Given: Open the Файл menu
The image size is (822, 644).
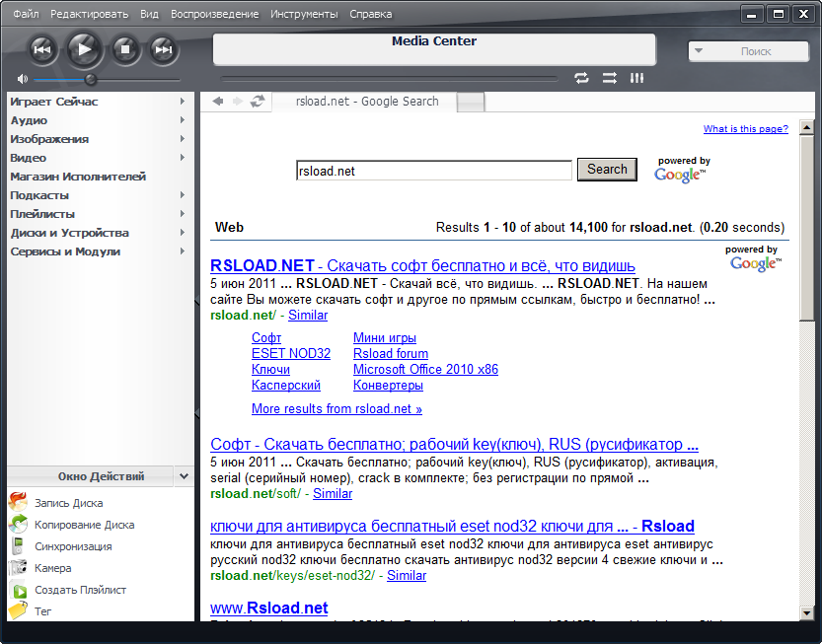Looking at the screenshot, I should point(27,14).
